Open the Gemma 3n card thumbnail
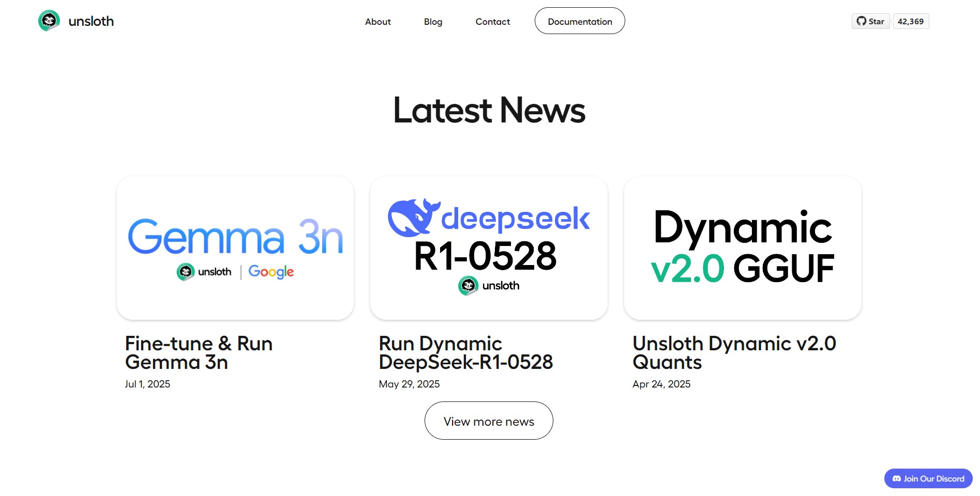 (235, 248)
